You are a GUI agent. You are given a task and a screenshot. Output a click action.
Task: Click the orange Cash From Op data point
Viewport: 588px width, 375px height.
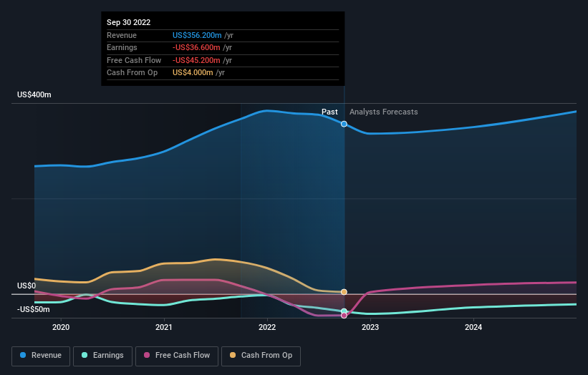[344, 292]
